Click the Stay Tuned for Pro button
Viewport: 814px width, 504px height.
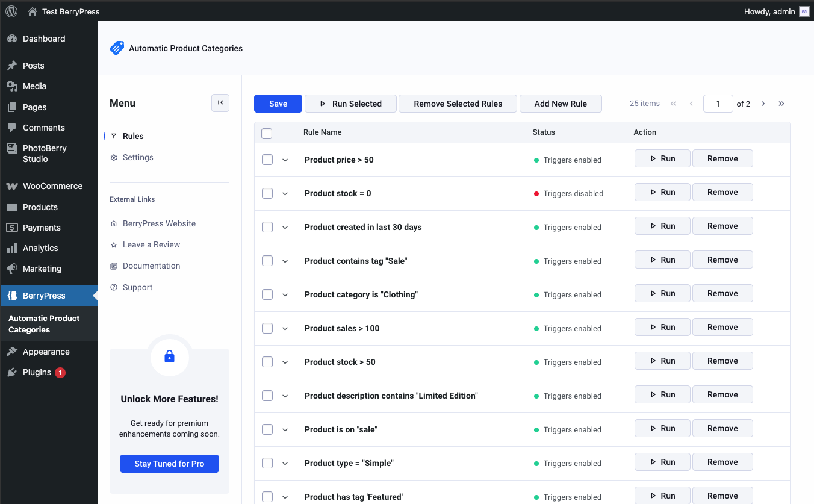tap(169, 464)
